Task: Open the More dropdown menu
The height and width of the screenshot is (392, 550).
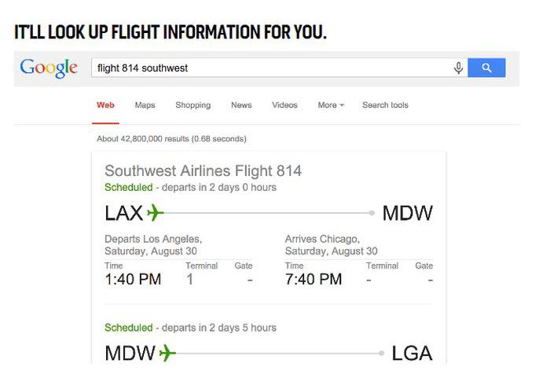Action: 331,105
